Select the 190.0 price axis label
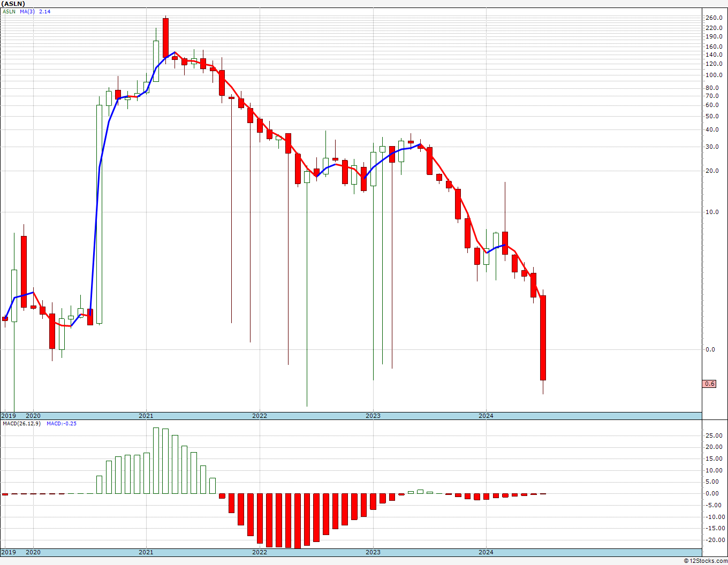Image resolution: width=728 pixels, height=565 pixels. click(x=714, y=36)
